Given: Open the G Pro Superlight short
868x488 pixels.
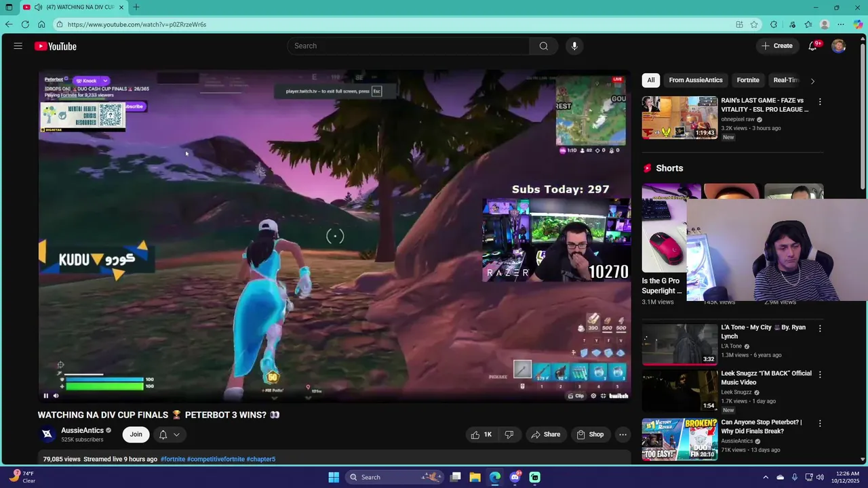Looking at the screenshot, I should point(665,228).
